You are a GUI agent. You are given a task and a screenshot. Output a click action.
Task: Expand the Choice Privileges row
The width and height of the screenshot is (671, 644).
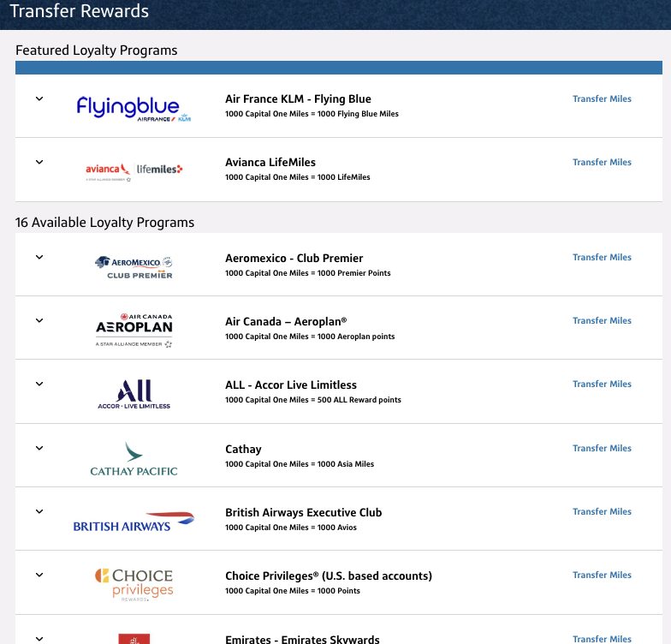[x=39, y=575]
